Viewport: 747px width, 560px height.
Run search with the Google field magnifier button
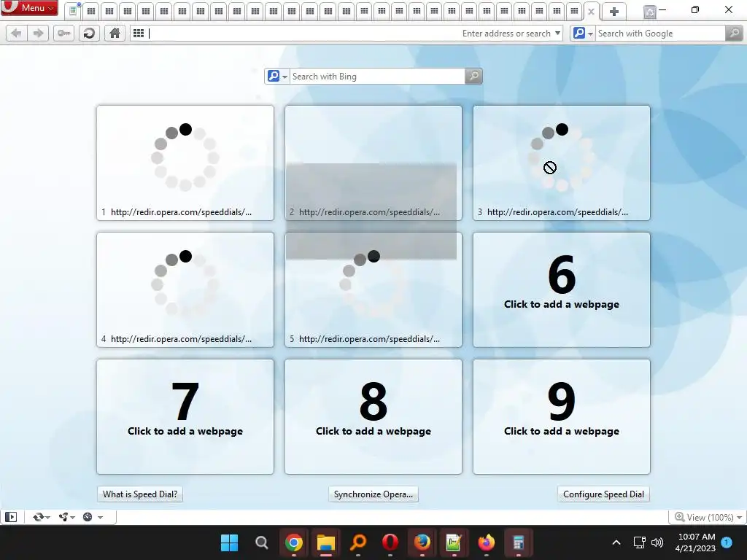734,34
